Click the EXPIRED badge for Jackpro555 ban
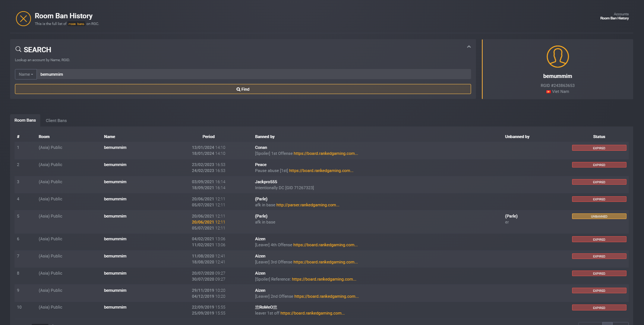 599,182
